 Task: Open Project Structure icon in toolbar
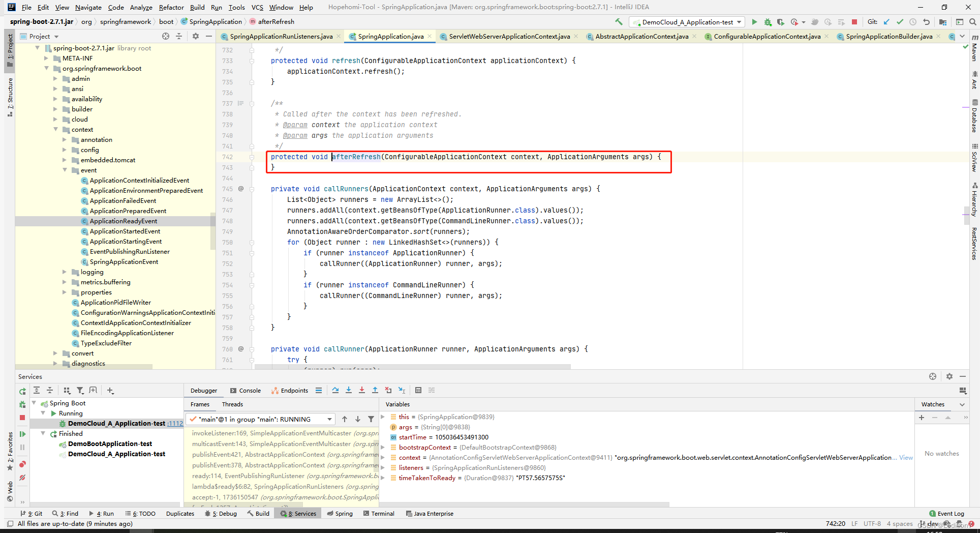tap(943, 22)
